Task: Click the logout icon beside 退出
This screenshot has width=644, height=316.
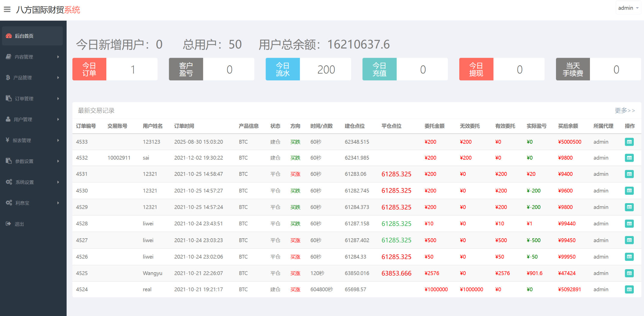Action: 8,224
